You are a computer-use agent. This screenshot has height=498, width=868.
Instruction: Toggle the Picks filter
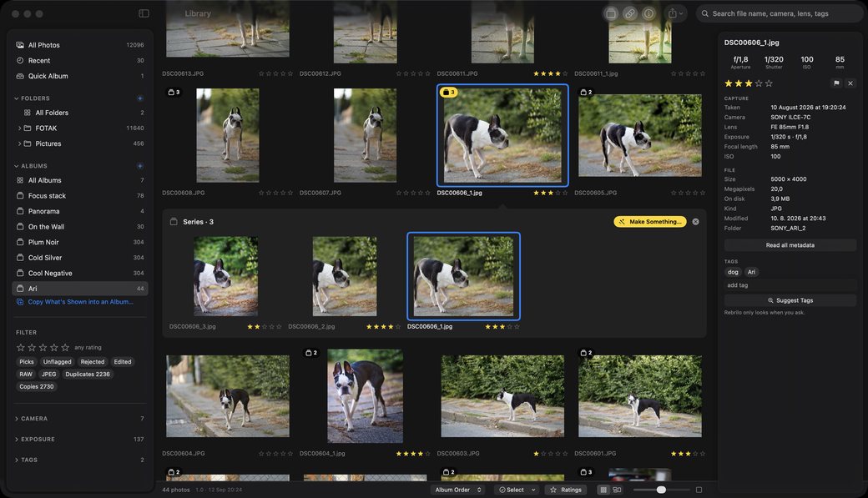point(27,362)
